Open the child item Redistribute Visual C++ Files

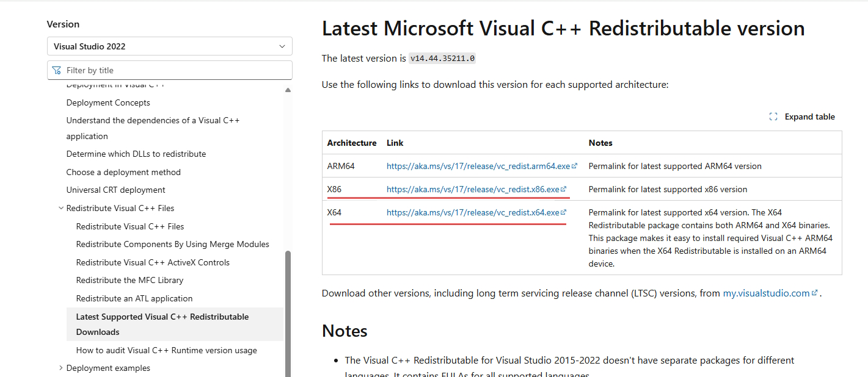pos(130,226)
